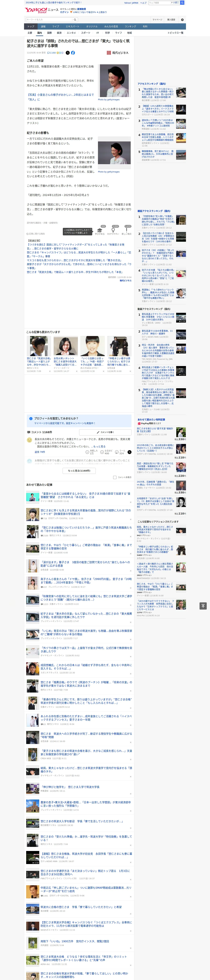Open related link 悠仁さまの「キャンパスライフ」
The image size is (210, 980).
(79, 254)
